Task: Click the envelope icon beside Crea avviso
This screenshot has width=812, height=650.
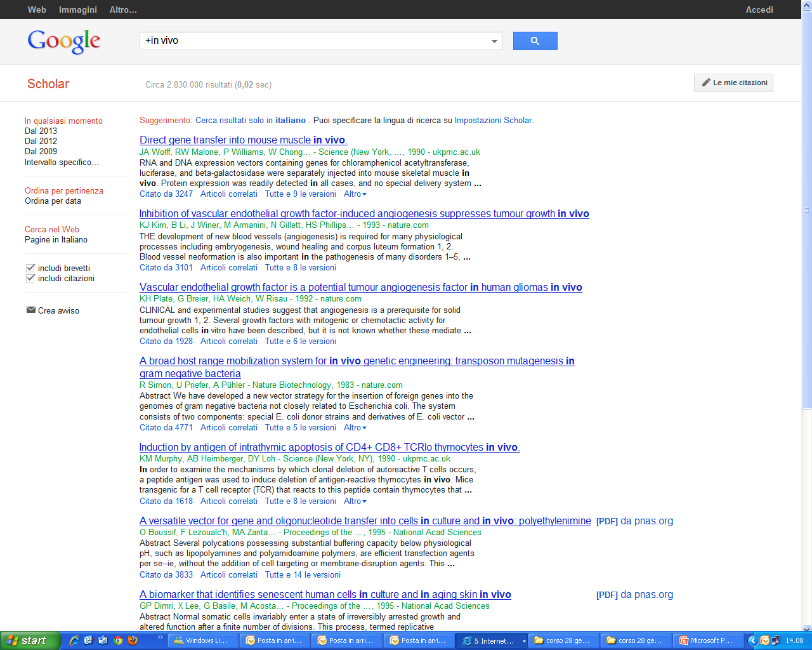Action: click(30, 310)
